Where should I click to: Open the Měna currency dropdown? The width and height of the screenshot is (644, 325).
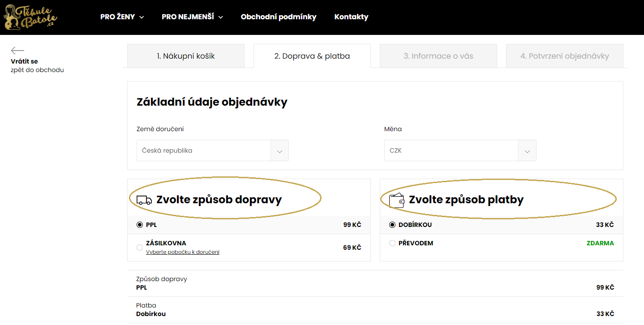point(460,150)
